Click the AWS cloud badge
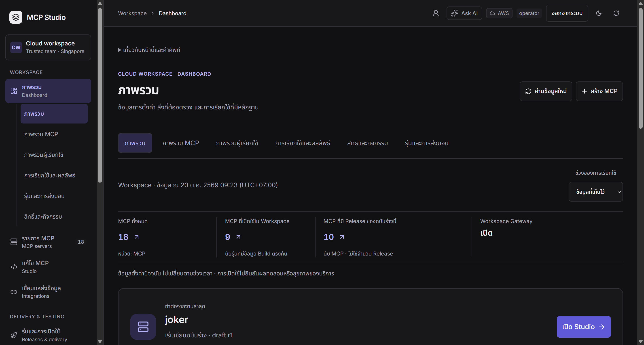 [499, 13]
